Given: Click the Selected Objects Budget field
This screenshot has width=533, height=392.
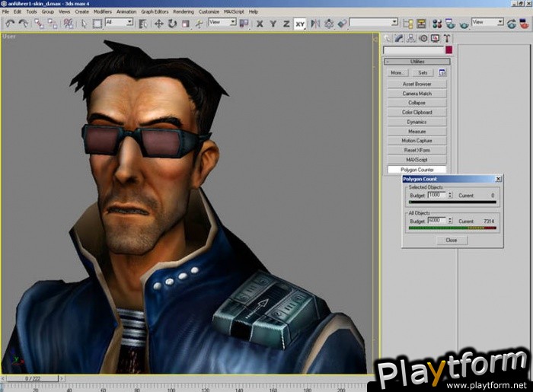Looking at the screenshot, I should tap(437, 195).
